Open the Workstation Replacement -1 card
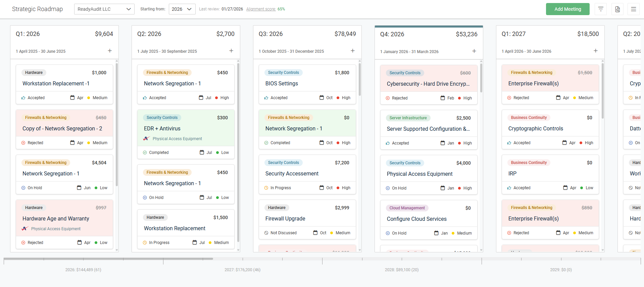 click(x=56, y=83)
